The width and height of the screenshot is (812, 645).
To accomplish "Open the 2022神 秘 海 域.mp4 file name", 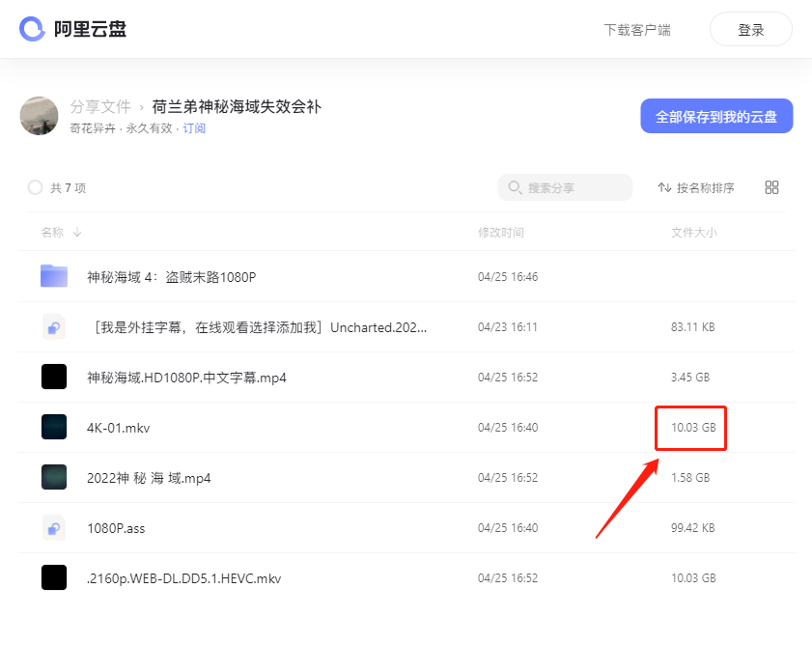I will point(149,478).
